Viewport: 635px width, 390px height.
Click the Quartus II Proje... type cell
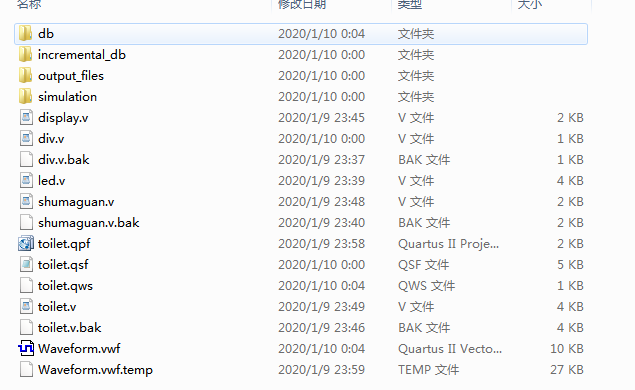pyautogui.click(x=448, y=244)
